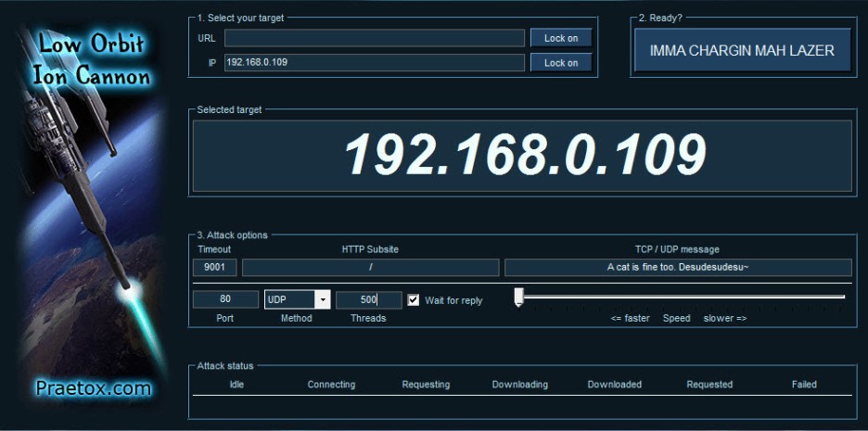The width and height of the screenshot is (868, 431).
Task: Click the large selected target 192.168.0.109 display
Action: (x=522, y=156)
